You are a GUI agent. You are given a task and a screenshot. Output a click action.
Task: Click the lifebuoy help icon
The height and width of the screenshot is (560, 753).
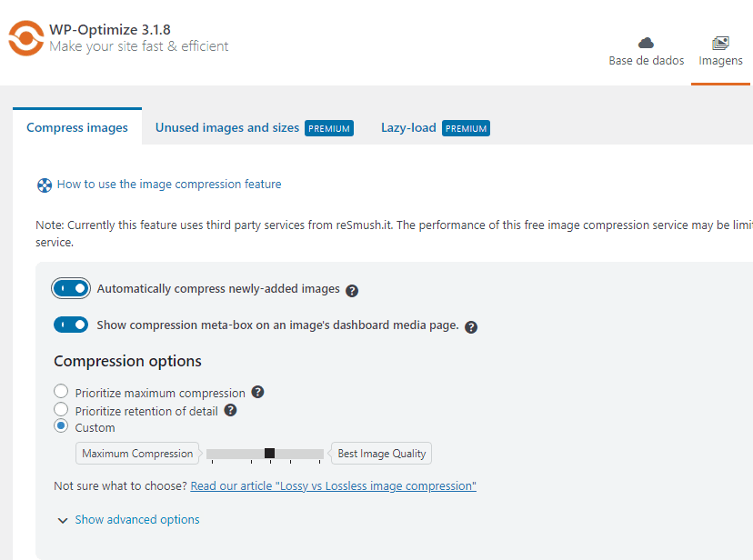[45, 185]
